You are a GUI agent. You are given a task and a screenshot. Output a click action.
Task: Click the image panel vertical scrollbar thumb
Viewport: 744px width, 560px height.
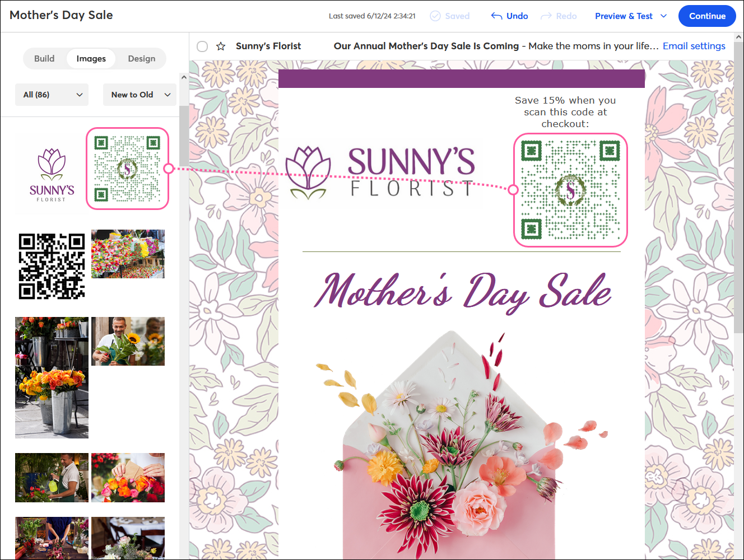coord(184,136)
